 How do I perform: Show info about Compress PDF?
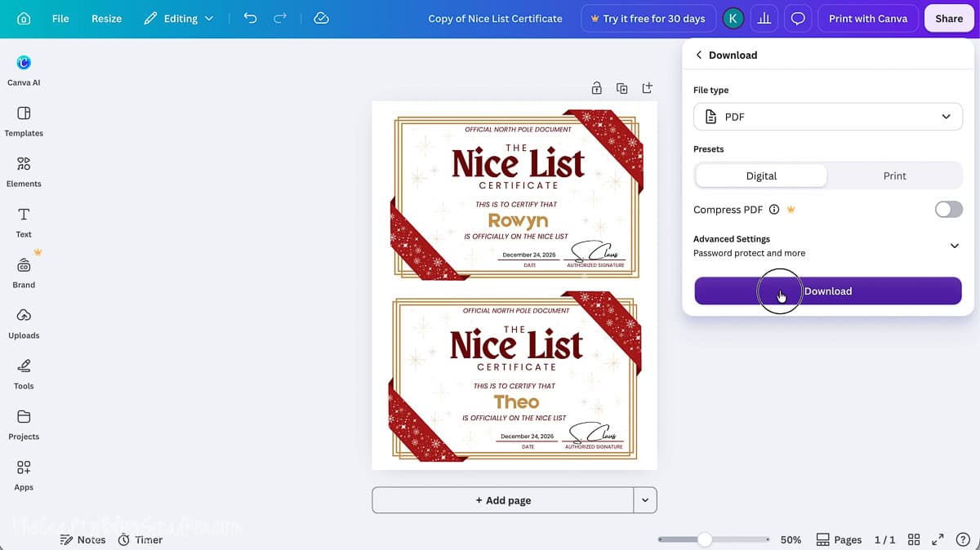tap(774, 210)
